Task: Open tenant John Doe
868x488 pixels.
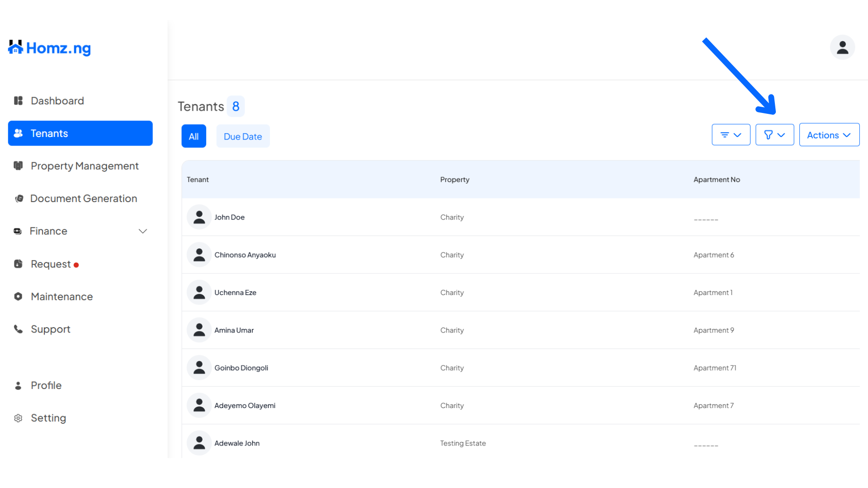Action: pos(229,217)
